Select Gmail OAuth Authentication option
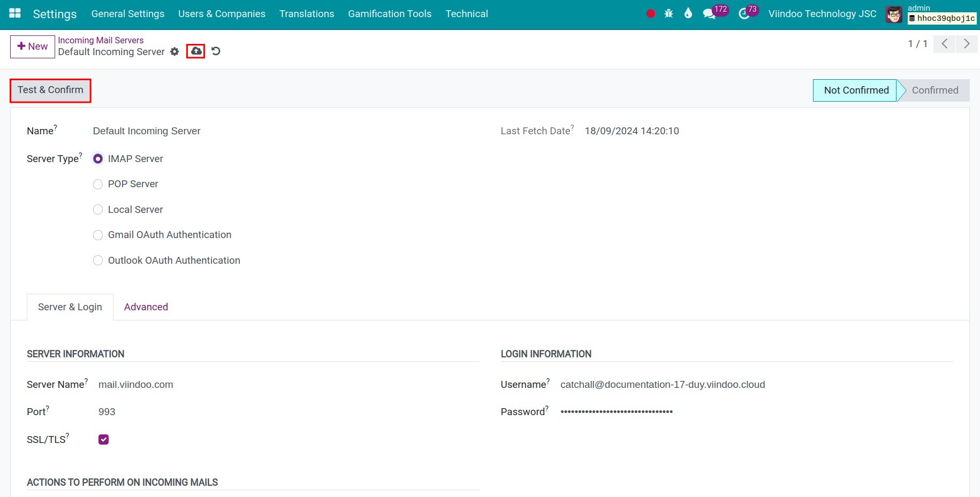Screen dimensions: 980x497 [x=98, y=235]
